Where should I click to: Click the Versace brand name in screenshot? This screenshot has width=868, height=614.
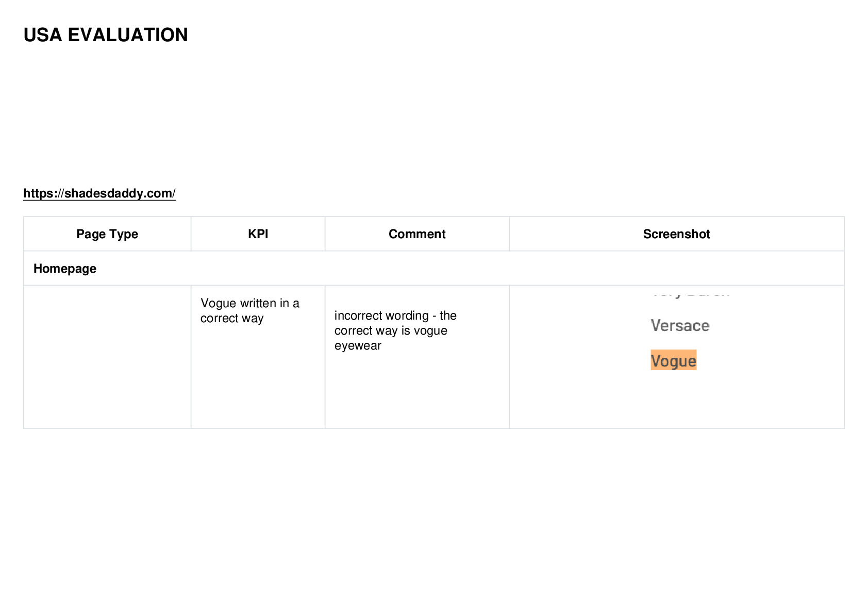pos(680,326)
